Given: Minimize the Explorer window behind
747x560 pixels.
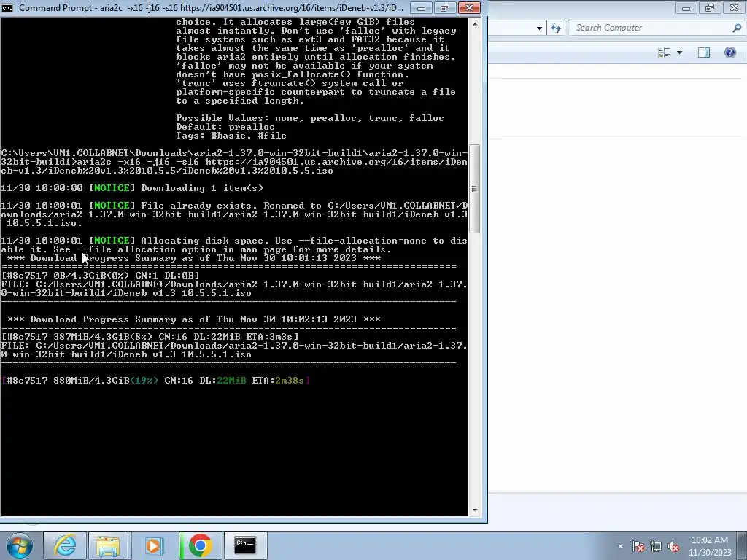Looking at the screenshot, I should pos(686,7).
